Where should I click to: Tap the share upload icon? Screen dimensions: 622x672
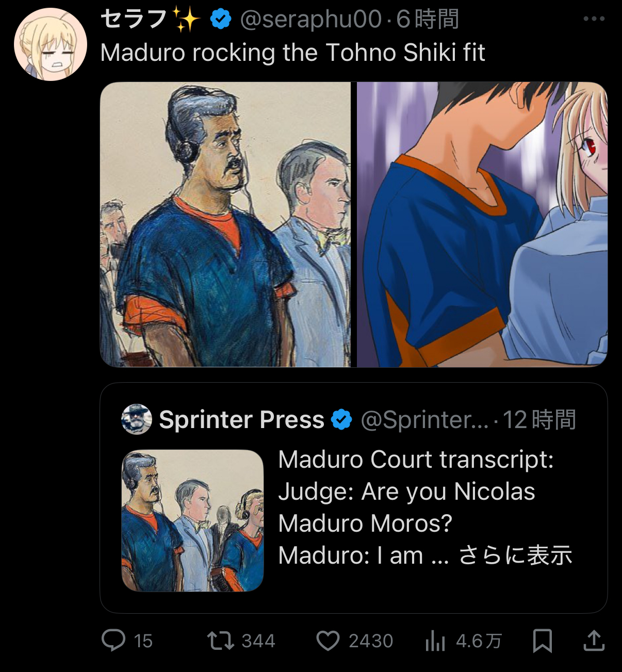coord(594,641)
